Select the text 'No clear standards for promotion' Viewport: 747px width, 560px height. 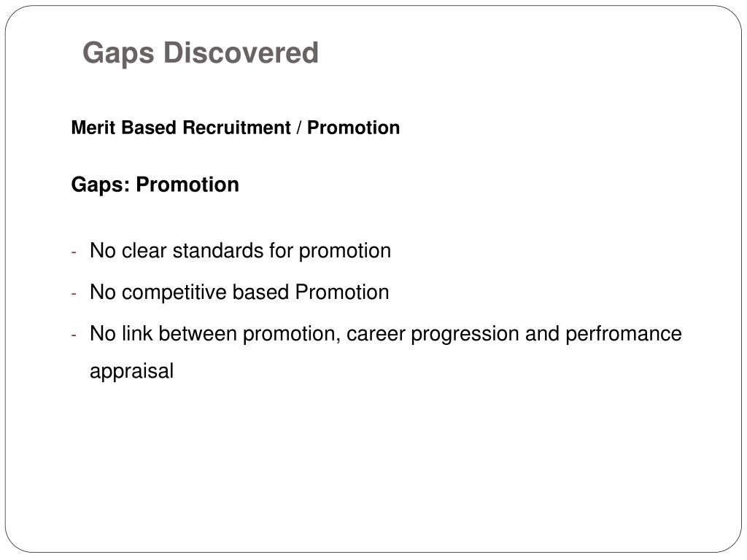[241, 251]
